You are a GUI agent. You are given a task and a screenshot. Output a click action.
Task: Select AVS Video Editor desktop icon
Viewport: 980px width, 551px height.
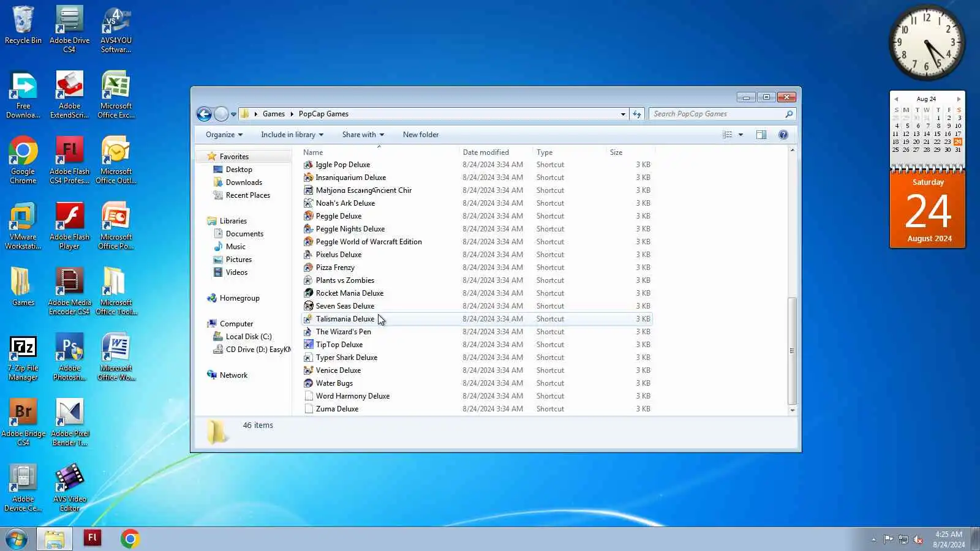69,488
